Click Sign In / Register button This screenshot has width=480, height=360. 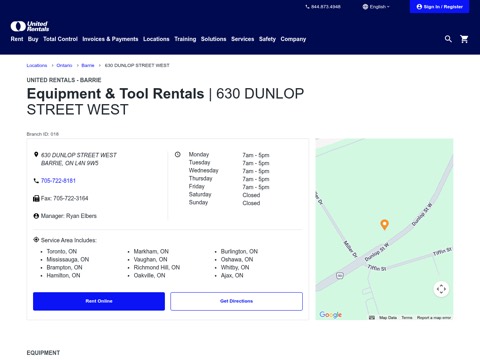pyautogui.click(x=439, y=7)
